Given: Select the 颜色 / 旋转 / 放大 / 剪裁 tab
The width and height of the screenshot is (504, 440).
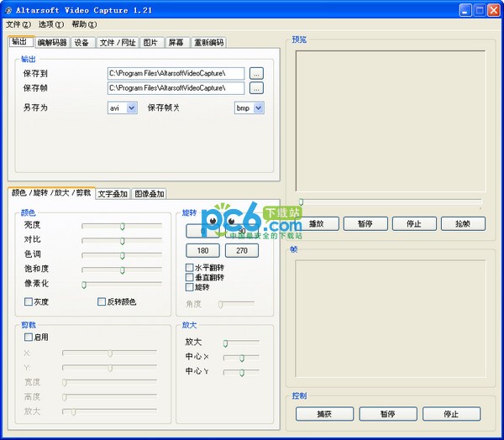Looking at the screenshot, I should click(51, 193).
